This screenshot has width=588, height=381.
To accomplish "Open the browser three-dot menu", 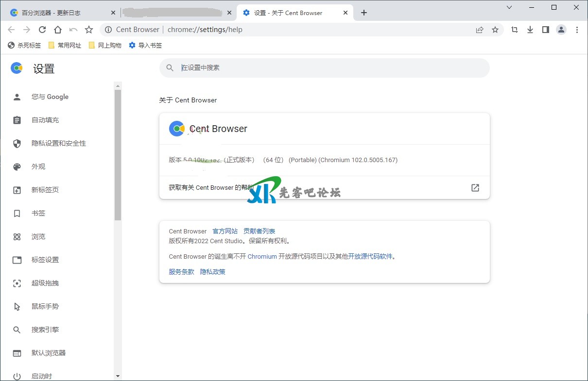I will click(577, 30).
